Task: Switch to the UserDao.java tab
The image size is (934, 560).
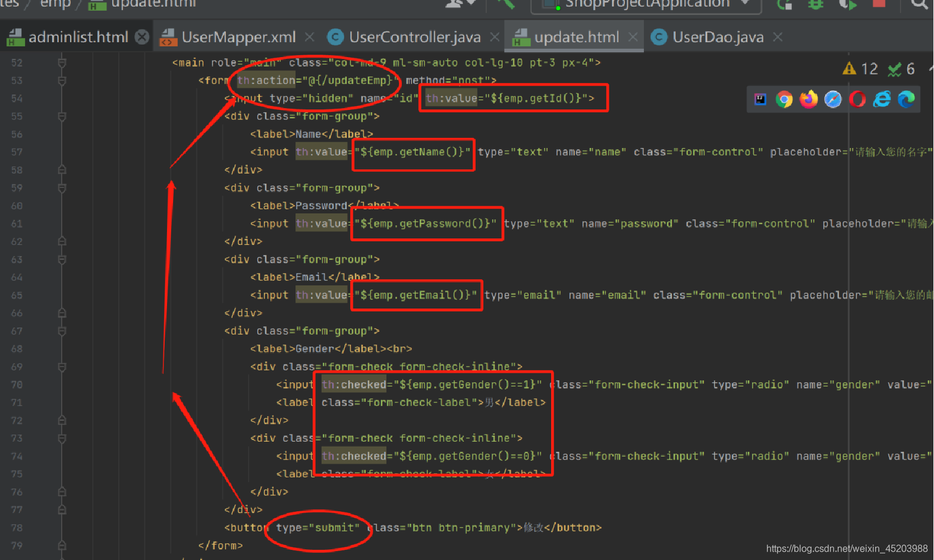Action: [718, 37]
